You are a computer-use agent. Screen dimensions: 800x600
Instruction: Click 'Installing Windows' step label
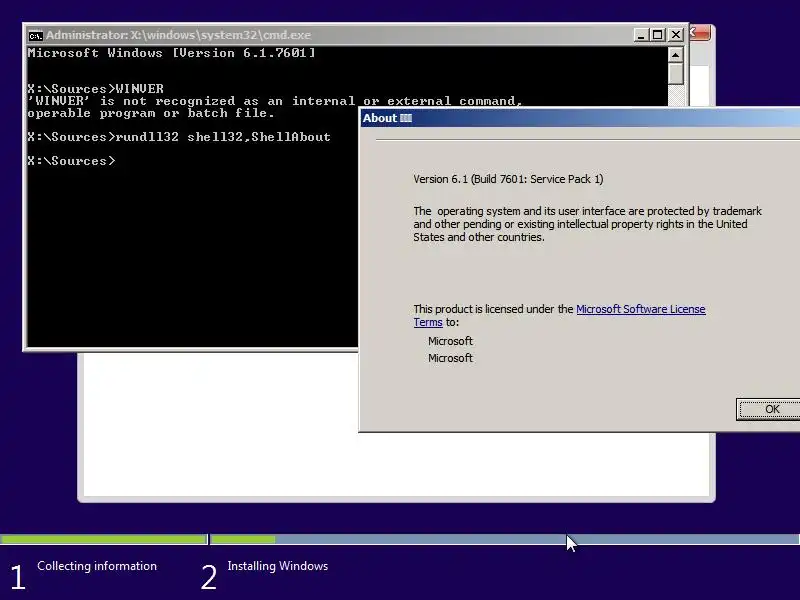(278, 566)
